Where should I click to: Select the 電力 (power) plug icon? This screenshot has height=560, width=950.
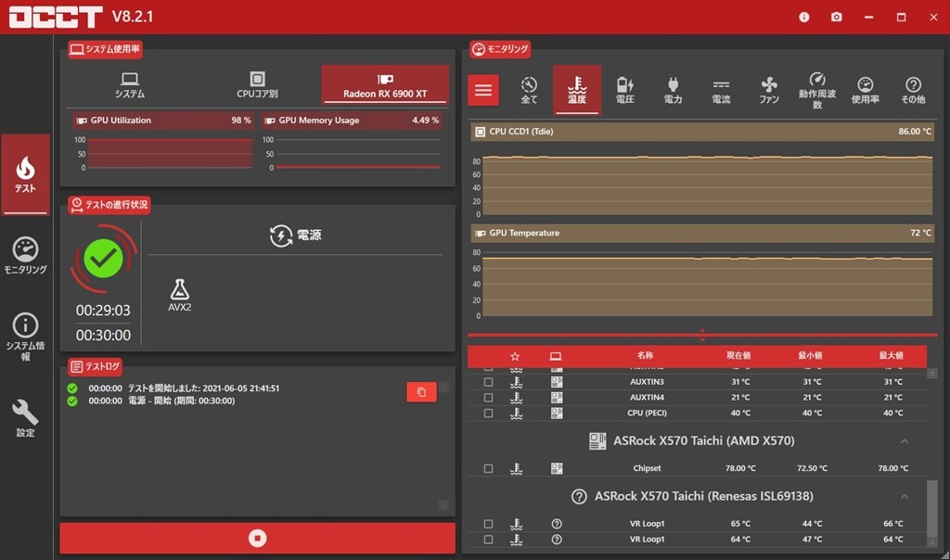(x=673, y=90)
